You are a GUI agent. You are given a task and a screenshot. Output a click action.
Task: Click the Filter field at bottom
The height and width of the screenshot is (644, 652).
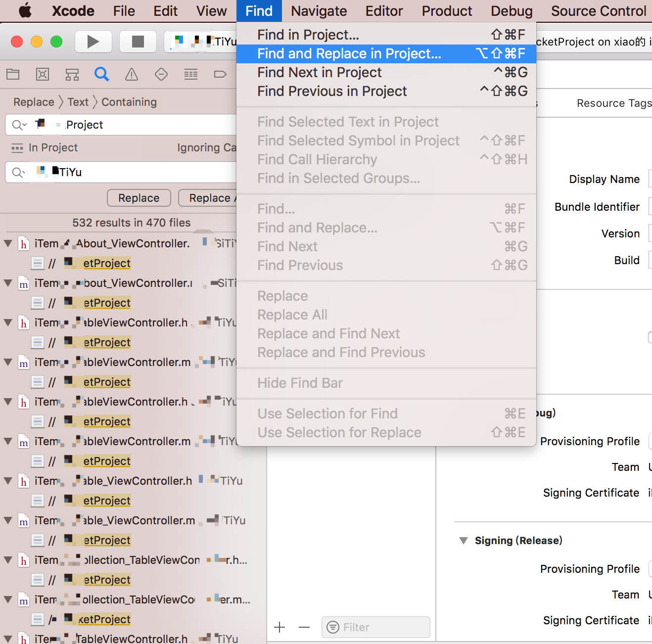[376, 627]
